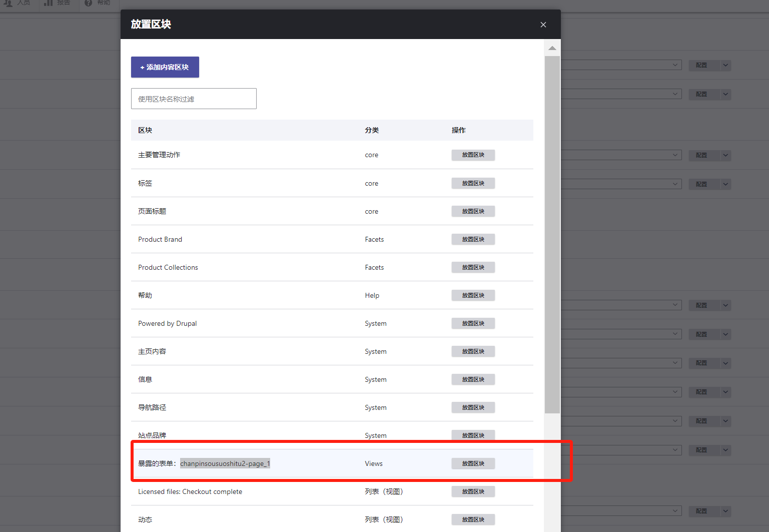Close the 放置区块 dialog with X
This screenshot has width=769, height=532.
[x=543, y=25]
